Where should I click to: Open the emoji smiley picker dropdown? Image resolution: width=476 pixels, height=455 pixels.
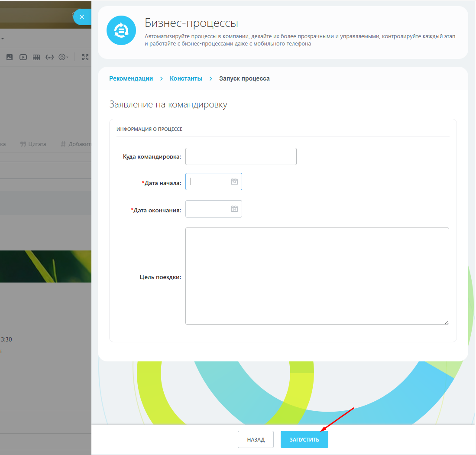(x=63, y=57)
